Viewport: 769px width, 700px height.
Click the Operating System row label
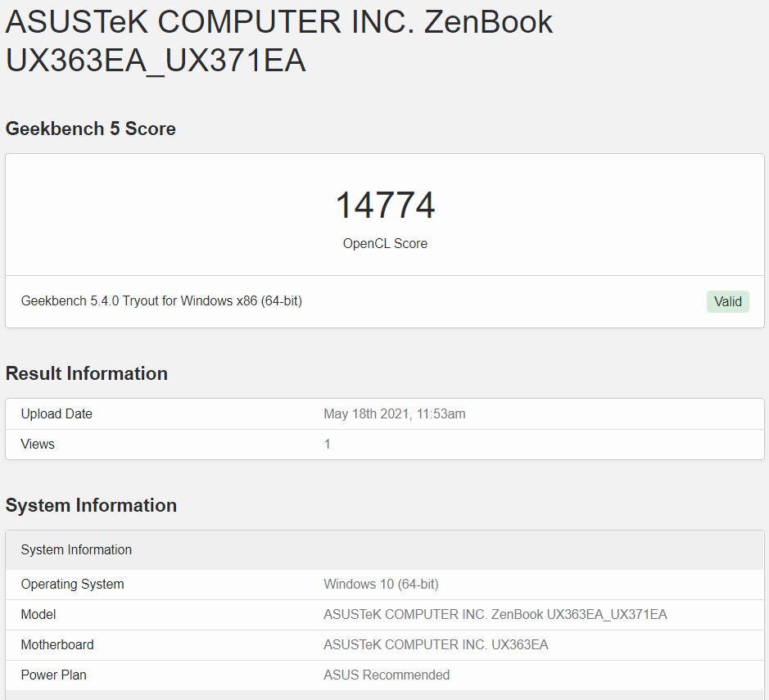tap(72, 585)
